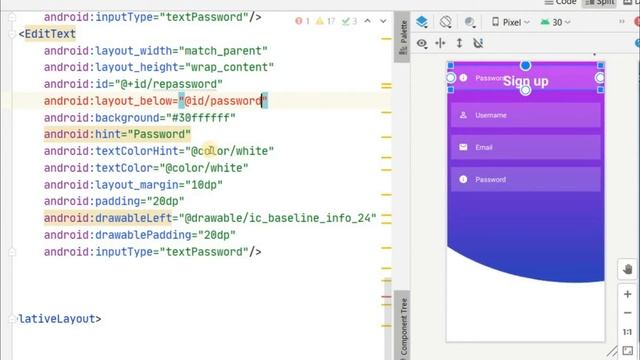The height and width of the screenshot is (360, 640).
Task: Click the layout_width match_parent line
Action: click(156, 51)
